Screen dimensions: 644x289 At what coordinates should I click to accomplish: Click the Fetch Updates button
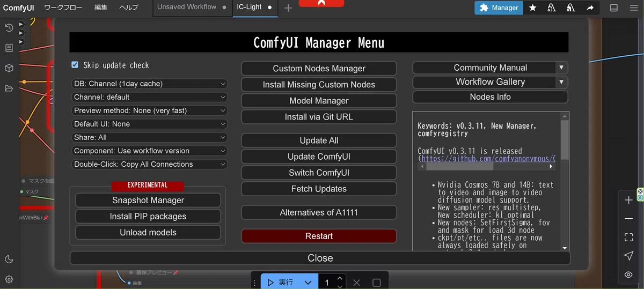tap(319, 189)
